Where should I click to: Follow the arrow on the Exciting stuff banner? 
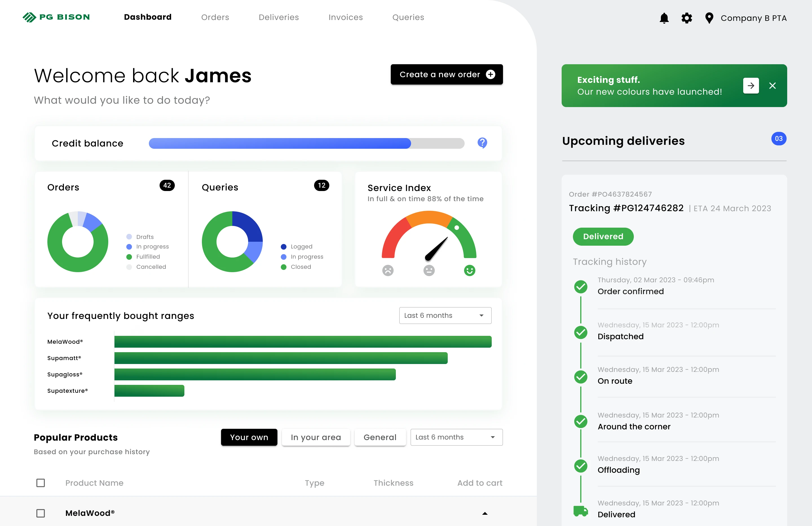pyautogui.click(x=751, y=86)
